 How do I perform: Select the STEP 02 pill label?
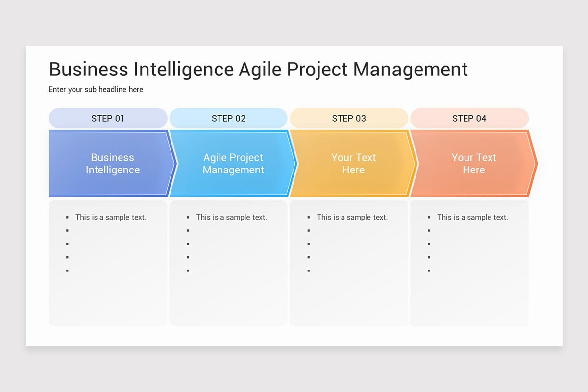[x=228, y=118]
